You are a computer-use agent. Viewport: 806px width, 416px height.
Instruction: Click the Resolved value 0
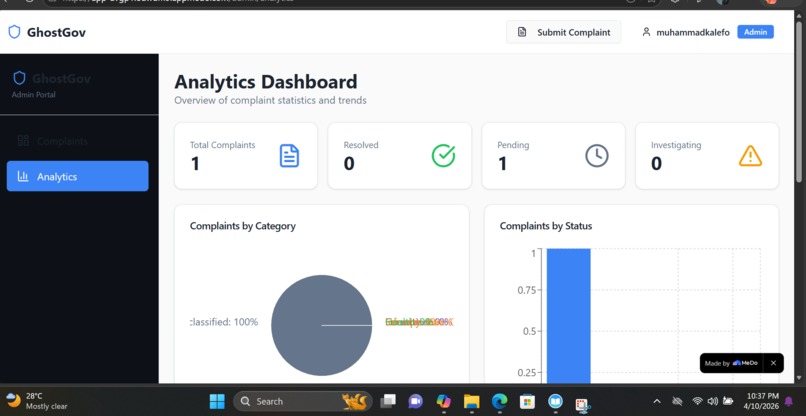click(349, 164)
